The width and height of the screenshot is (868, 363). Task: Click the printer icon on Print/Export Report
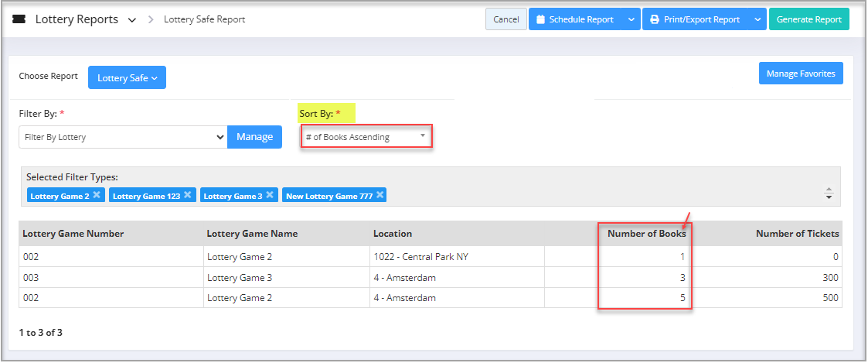click(655, 19)
